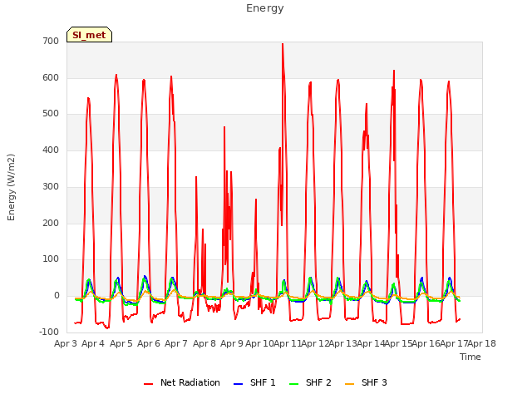Click the Apr 9 x-axis label
This screenshot has height=399, width=532.
click(x=232, y=343)
